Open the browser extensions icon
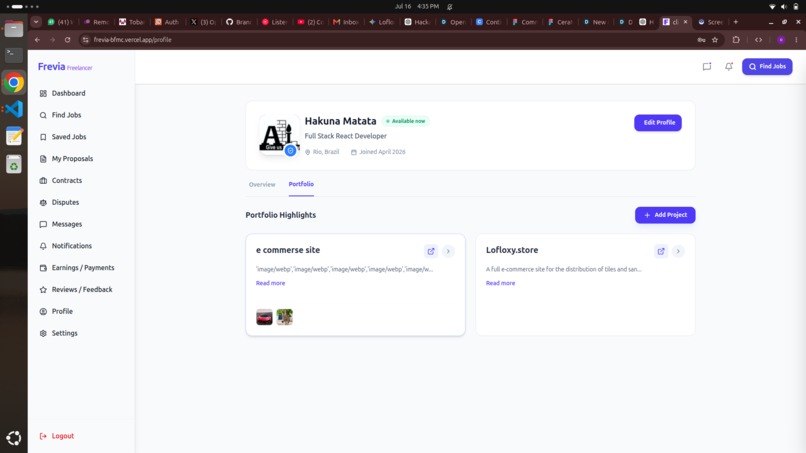This screenshot has width=806, height=453. click(736, 40)
